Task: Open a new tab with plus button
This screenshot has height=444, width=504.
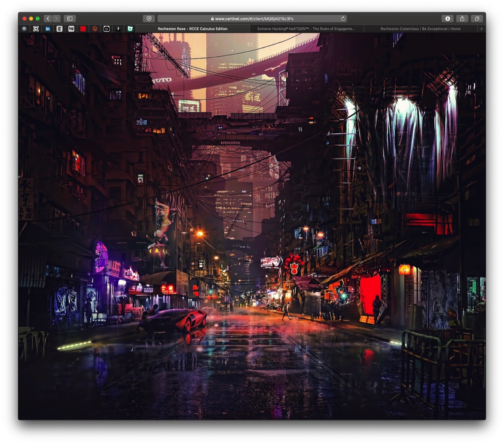Action: pos(481,29)
